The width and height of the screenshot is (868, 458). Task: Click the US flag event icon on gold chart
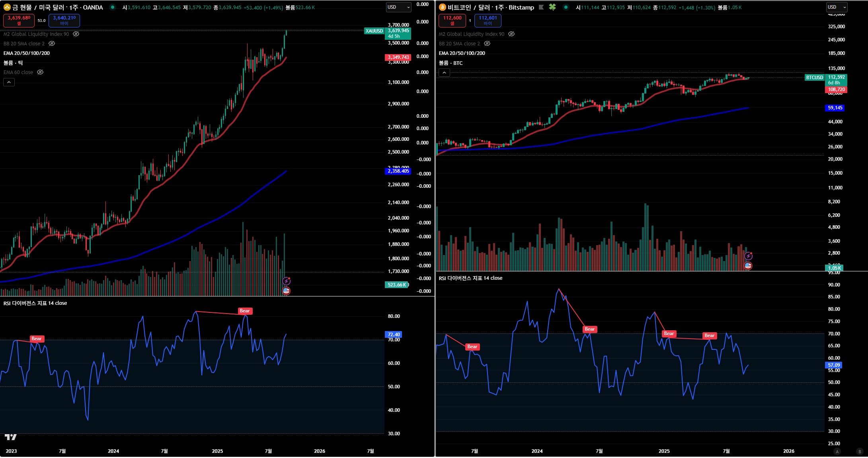click(286, 291)
